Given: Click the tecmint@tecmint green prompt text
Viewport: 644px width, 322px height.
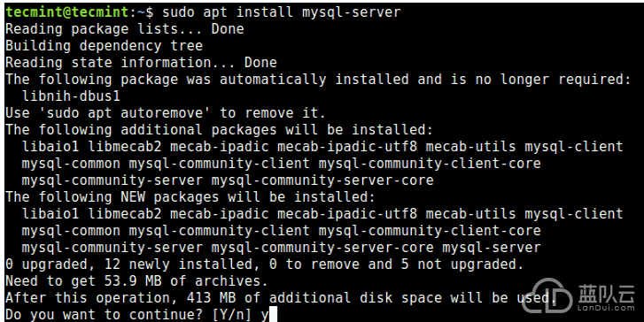Looking at the screenshot, I should pos(67,11).
